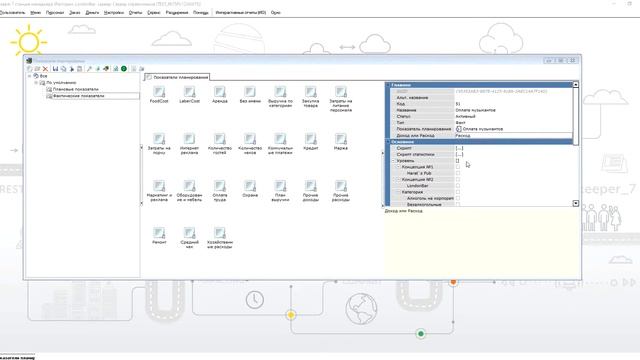
Task: Open the Доход или Расход value dropdown
Action: (513, 135)
